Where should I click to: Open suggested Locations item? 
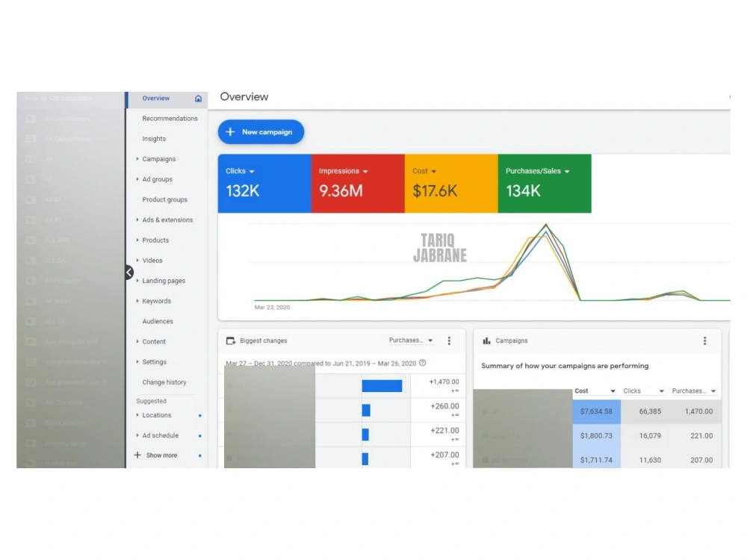tap(156, 415)
